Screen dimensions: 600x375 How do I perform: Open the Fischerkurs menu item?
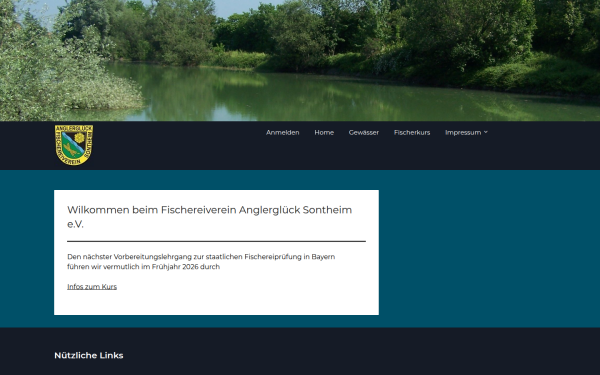[412, 132]
